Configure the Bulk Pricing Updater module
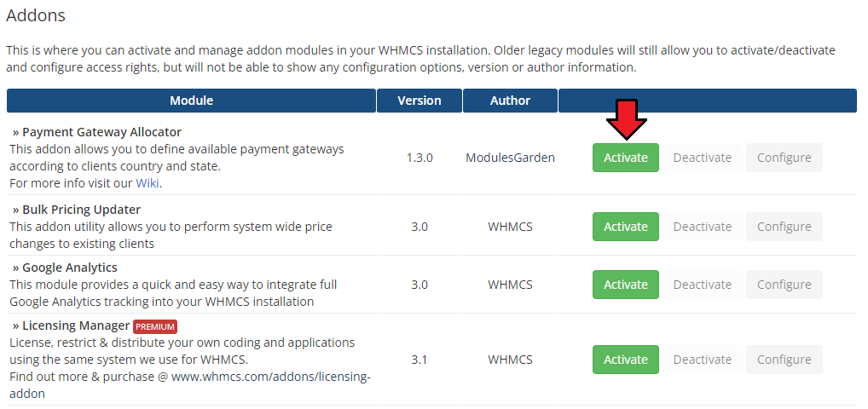The image size is (868, 409). [x=784, y=227]
